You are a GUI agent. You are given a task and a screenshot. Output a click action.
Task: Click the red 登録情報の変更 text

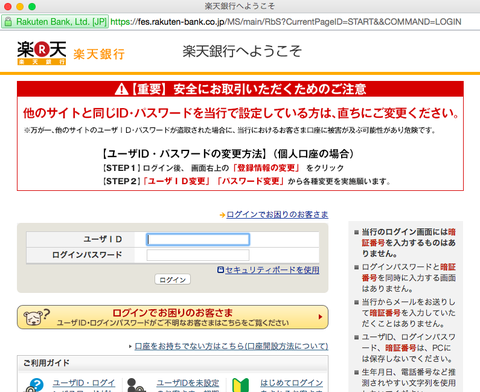tap(266, 168)
